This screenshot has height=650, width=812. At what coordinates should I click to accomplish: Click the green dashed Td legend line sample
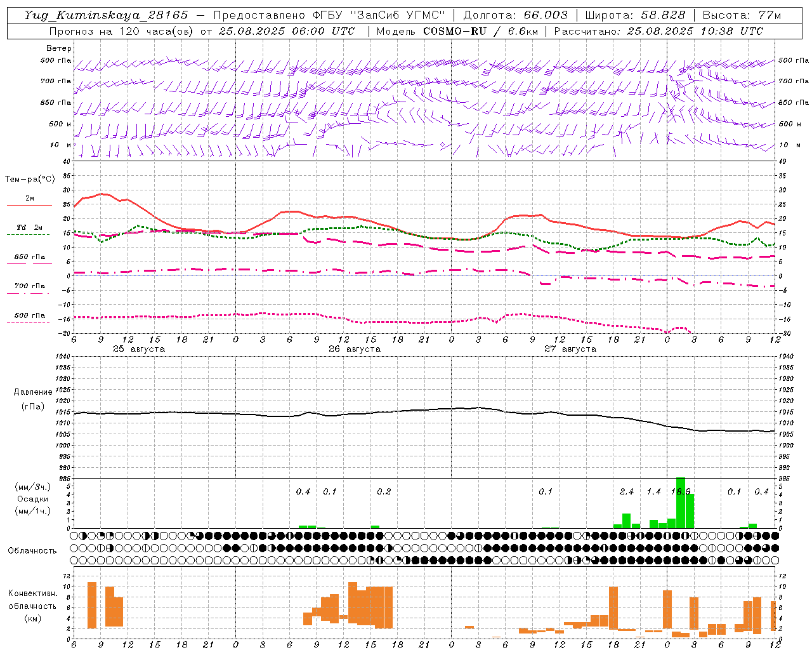coord(28,235)
